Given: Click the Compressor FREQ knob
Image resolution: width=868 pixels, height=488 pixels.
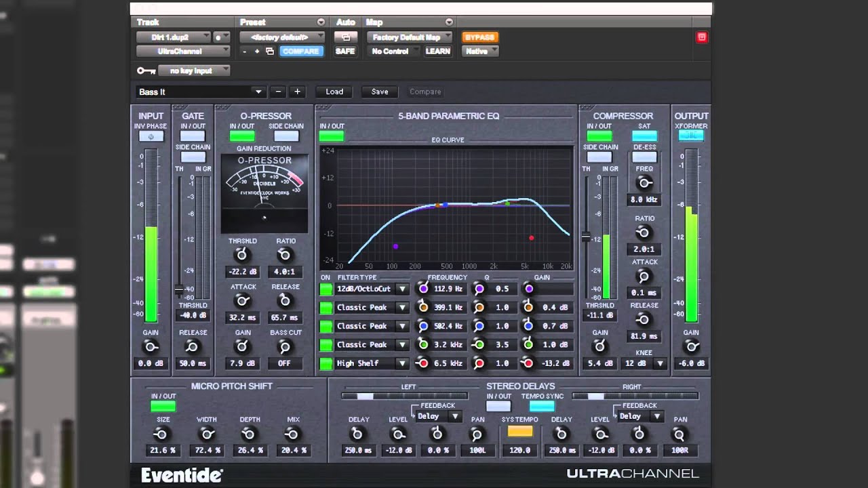Looking at the screenshot, I should pos(644,182).
